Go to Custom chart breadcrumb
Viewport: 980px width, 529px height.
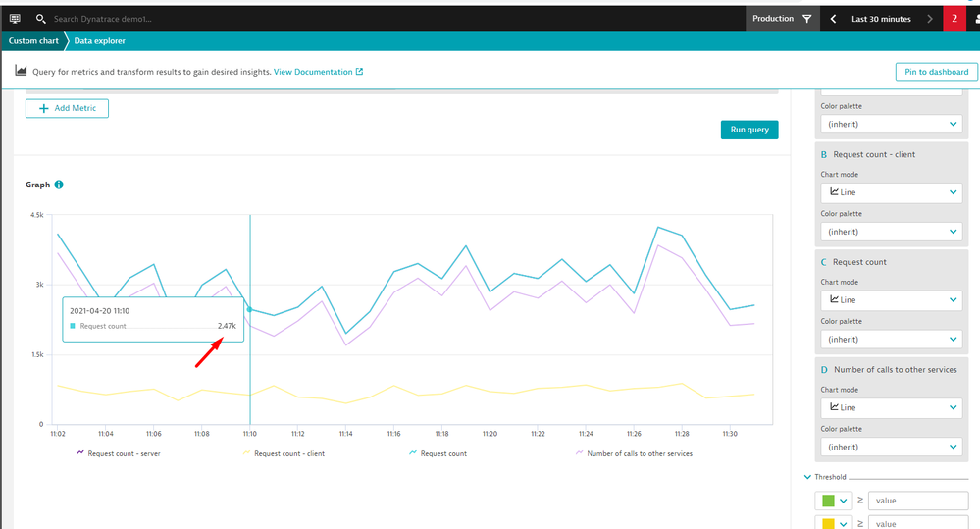pos(34,41)
